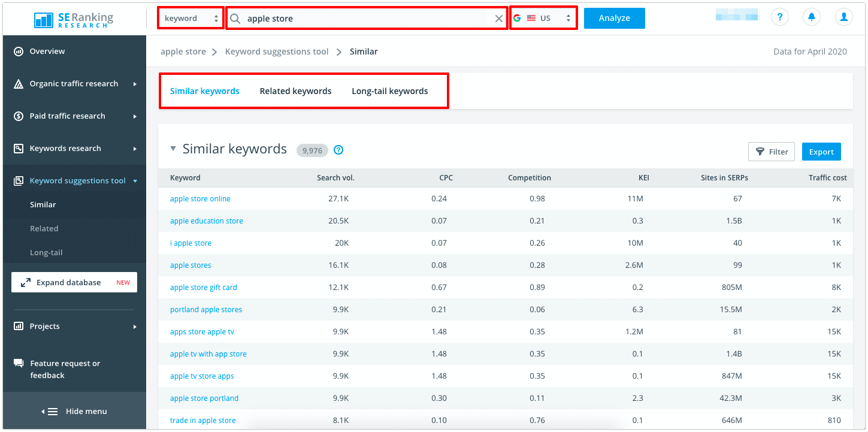Click the Data for April 2020 text

point(810,52)
